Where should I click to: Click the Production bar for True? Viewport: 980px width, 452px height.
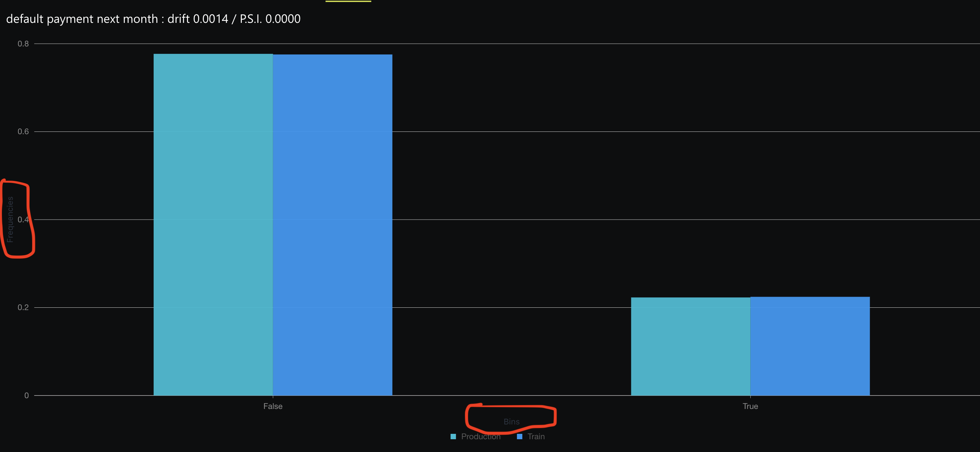690,346
